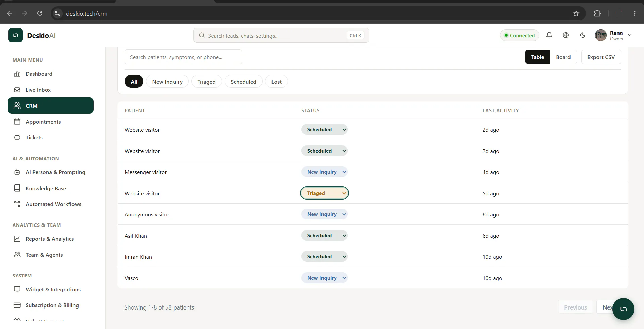This screenshot has width=644, height=329.
Task: Open Widget & Integrations page
Action: tap(51, 289)
